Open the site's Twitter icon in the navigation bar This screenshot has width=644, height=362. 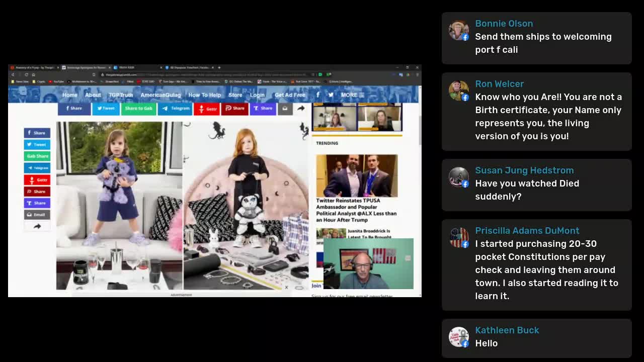[x=331, y=95]
